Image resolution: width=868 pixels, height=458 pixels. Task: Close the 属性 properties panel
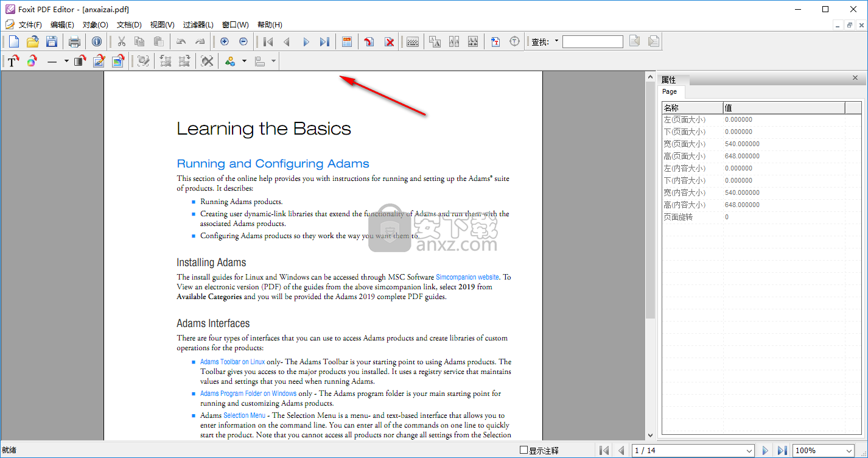855,78
